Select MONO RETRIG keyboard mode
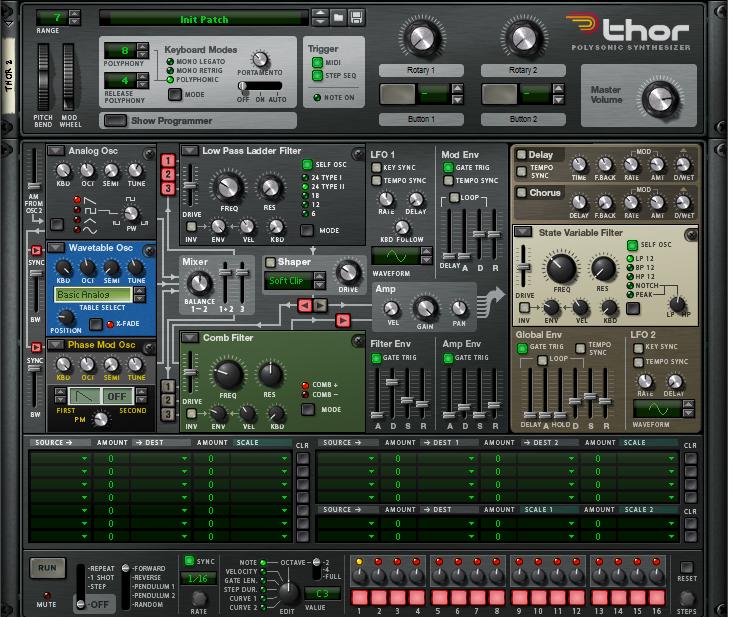The image size is (733, 617). click(170, 71)
